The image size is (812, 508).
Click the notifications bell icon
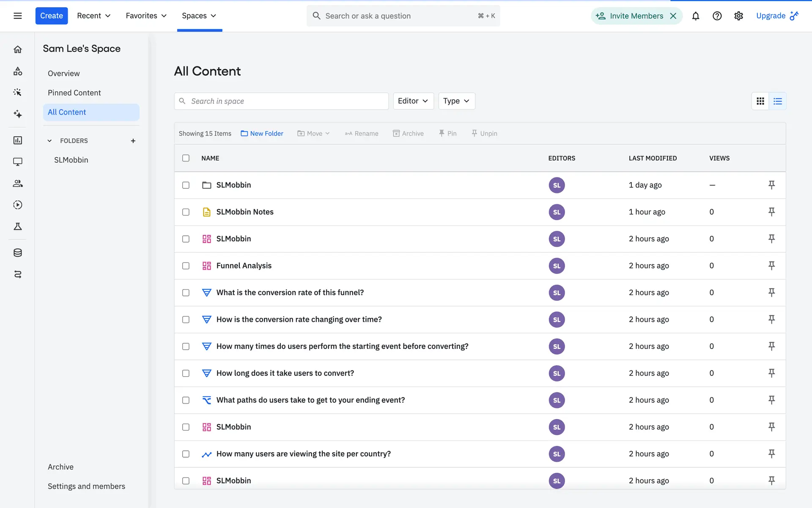click(695, 16)
